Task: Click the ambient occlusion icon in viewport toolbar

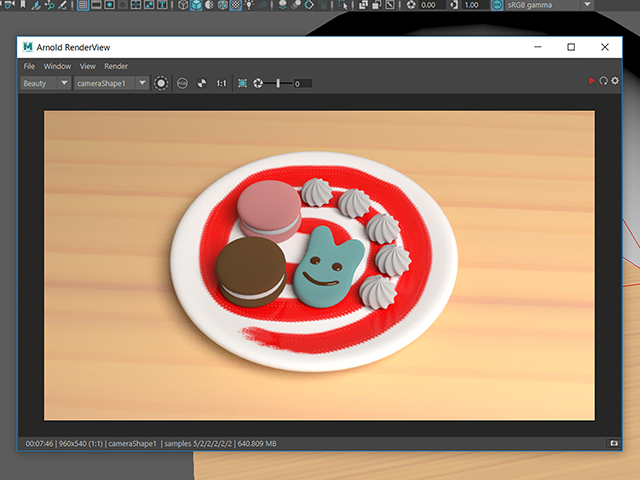Action: click(x=282, y=5)
